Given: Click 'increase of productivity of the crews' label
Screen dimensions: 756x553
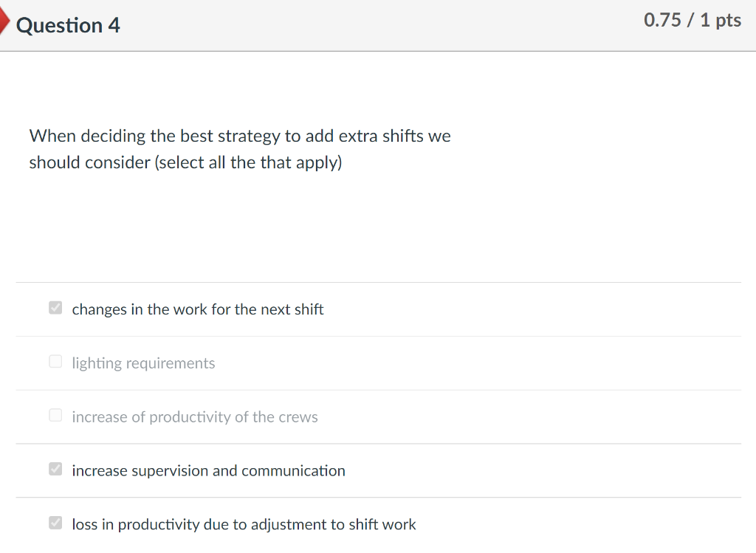Looking at the screenshot, I should coord(195,417).
